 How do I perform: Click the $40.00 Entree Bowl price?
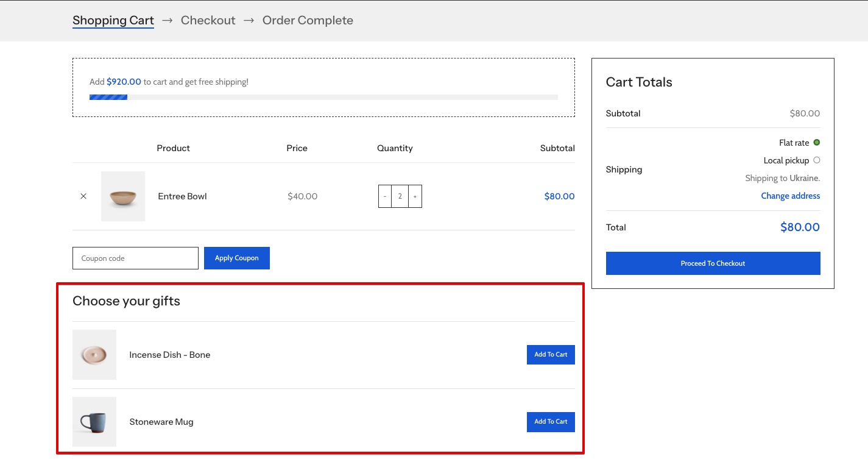point(303,196)
